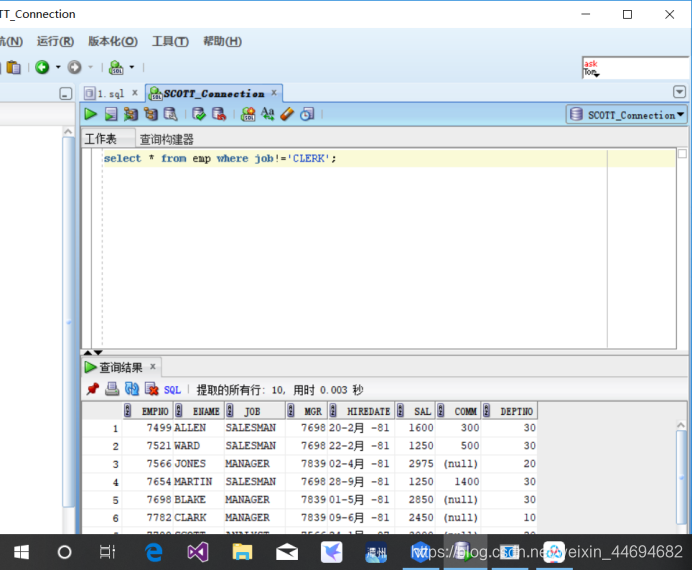Open Visual Studio from taskbar

(x=198, y=552)
